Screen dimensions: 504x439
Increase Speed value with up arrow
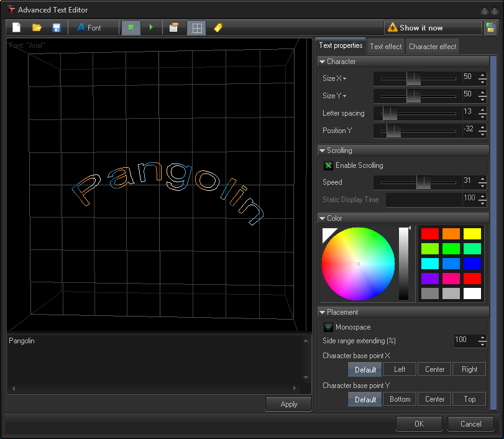click(x=482, y=179)
